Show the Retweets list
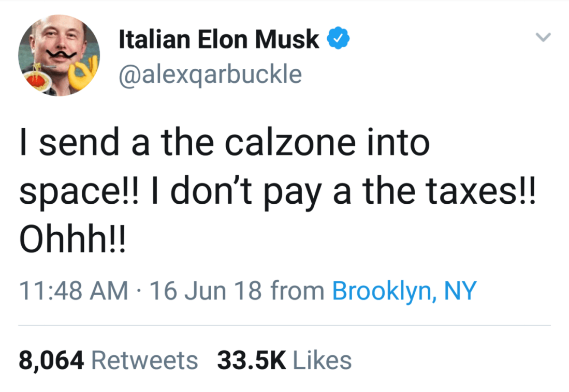 144,360
